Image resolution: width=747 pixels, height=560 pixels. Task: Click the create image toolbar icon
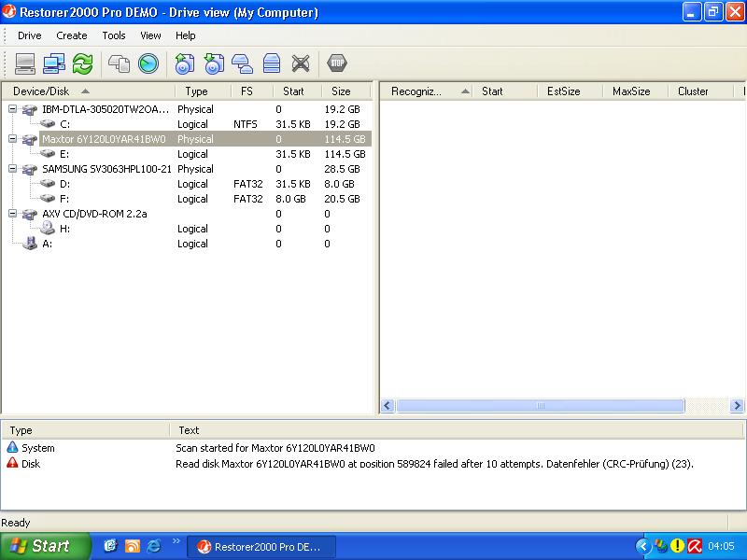(184, 63)
